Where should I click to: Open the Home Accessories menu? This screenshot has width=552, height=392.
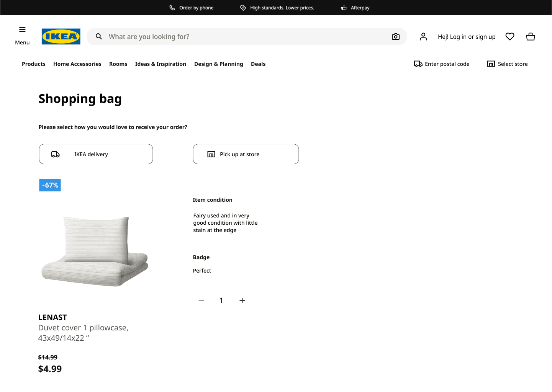[77, 64]
